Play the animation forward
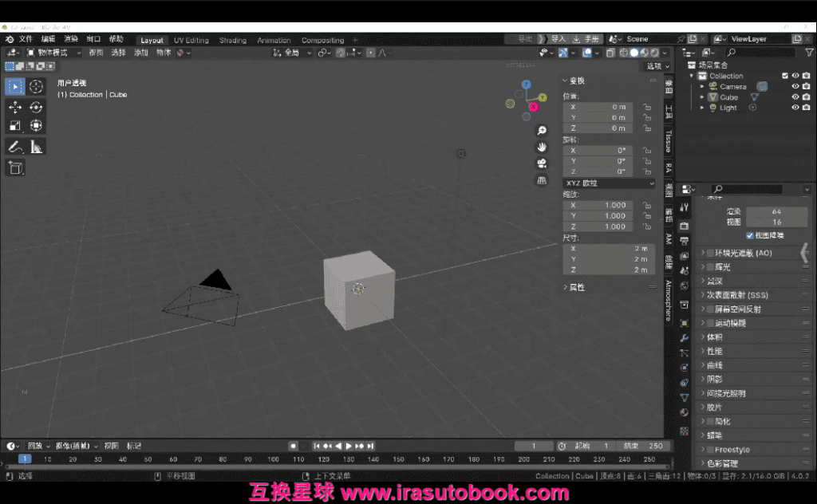Image resolution: width=817 pixels, height=504 pixels. [x=349, y=447]
